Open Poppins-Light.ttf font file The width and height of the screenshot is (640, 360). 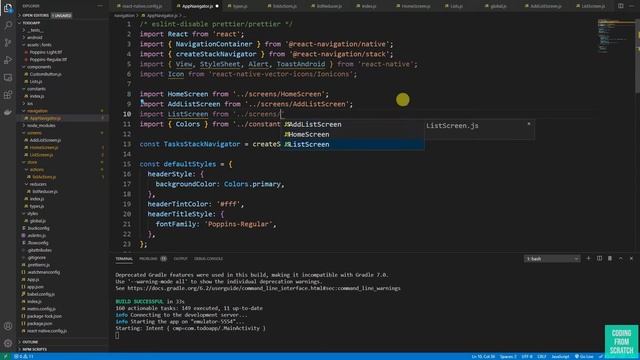coord(46,52)
